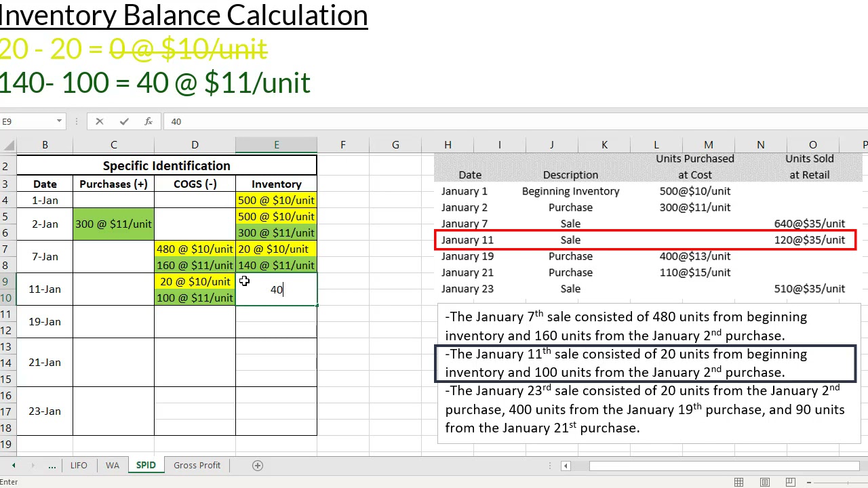Click the 300 @ $11/unit purchase cell
The image size is (868, 488).
tap(113, 224)
